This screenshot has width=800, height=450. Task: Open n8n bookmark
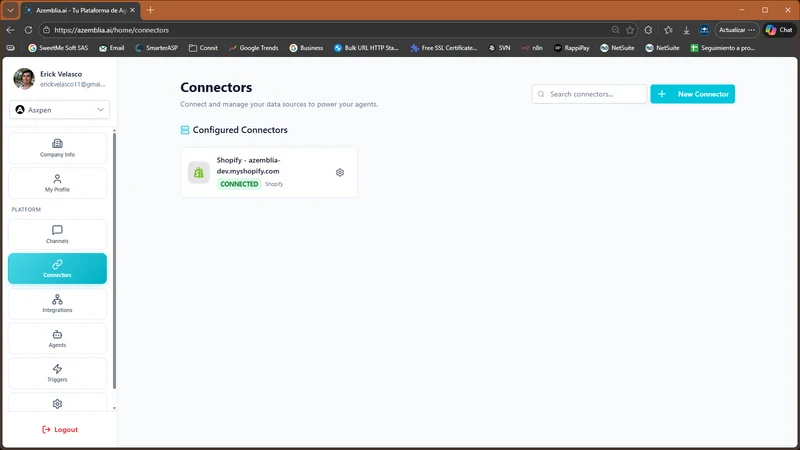point(532,48)
